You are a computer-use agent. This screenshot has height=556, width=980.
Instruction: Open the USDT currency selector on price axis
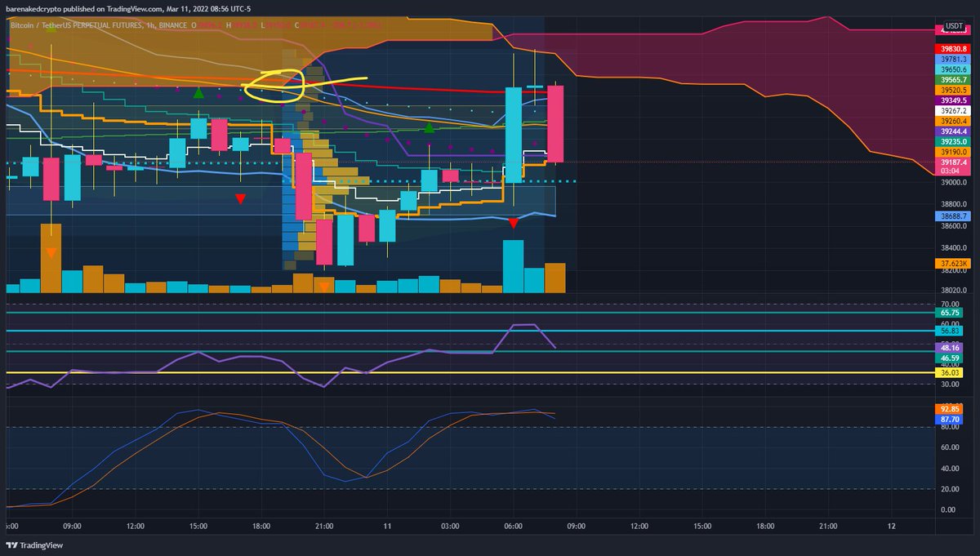click(x=953, y=24)
